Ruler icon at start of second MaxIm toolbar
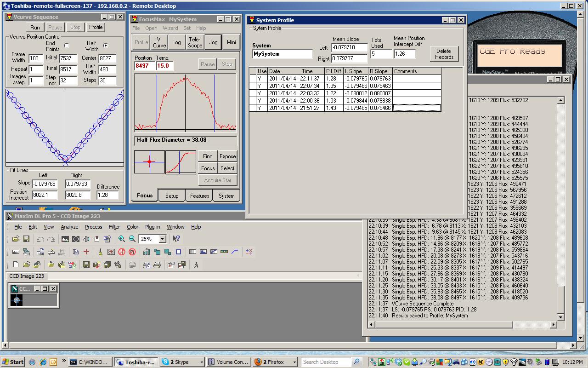 pos(16,252)
